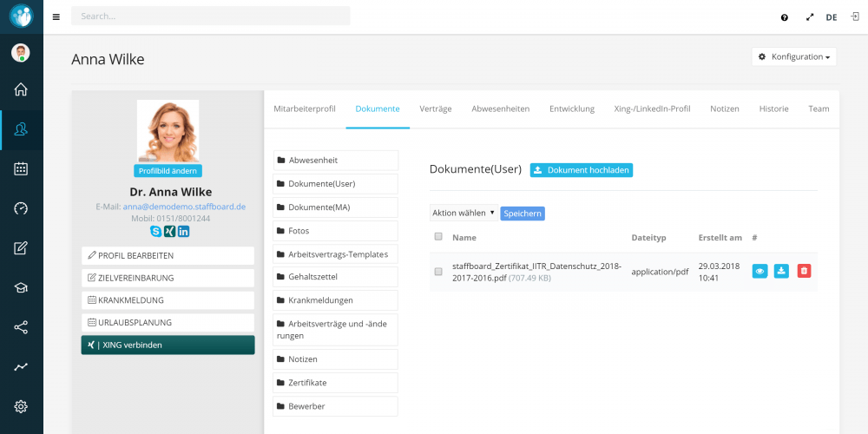Open the home dashboard sidebar icon
Image resolution: width=868 pixels, height=434 pixels.
click(x=21, y=89)
